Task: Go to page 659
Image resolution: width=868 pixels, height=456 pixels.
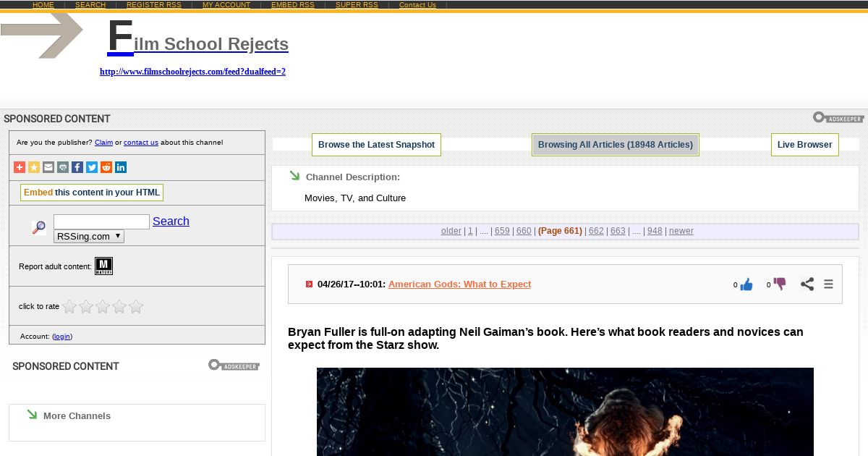Action: coord(502,231)
